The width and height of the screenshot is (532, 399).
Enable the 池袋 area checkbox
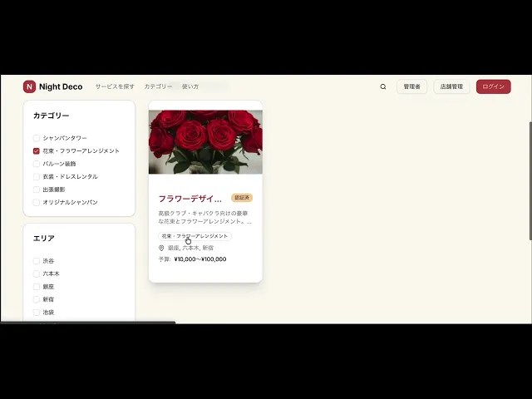tap(37, 313)
